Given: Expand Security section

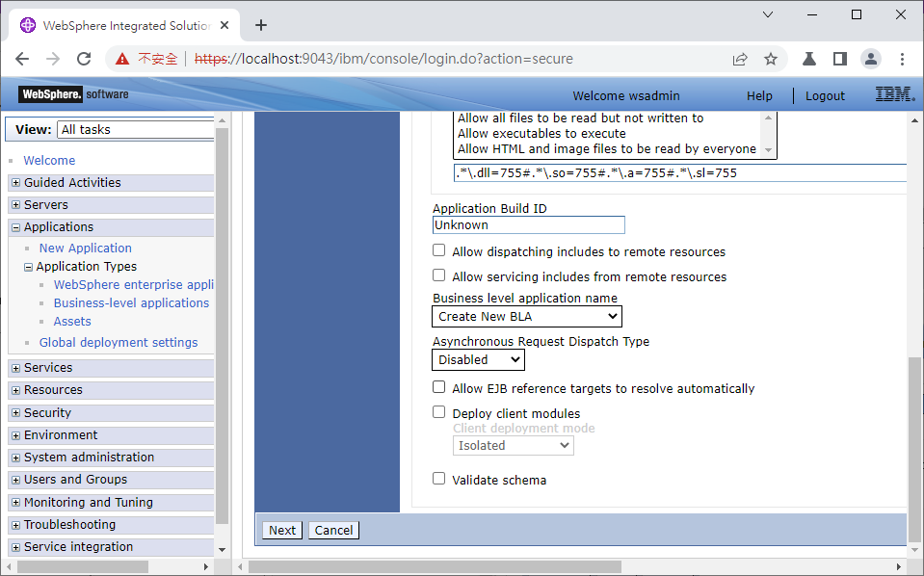Looking at the screenshot, I should point(16,413).
